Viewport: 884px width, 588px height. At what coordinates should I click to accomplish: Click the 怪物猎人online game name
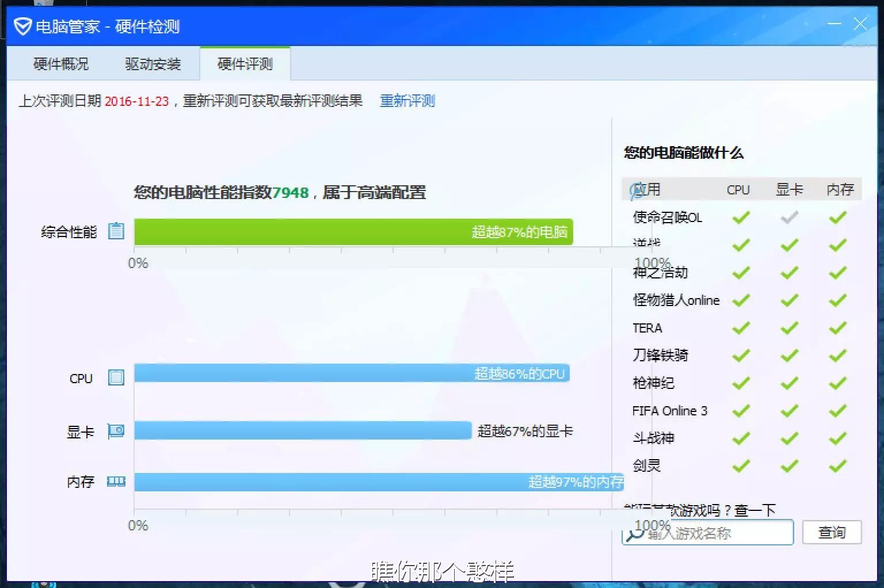tap(676, 300)
